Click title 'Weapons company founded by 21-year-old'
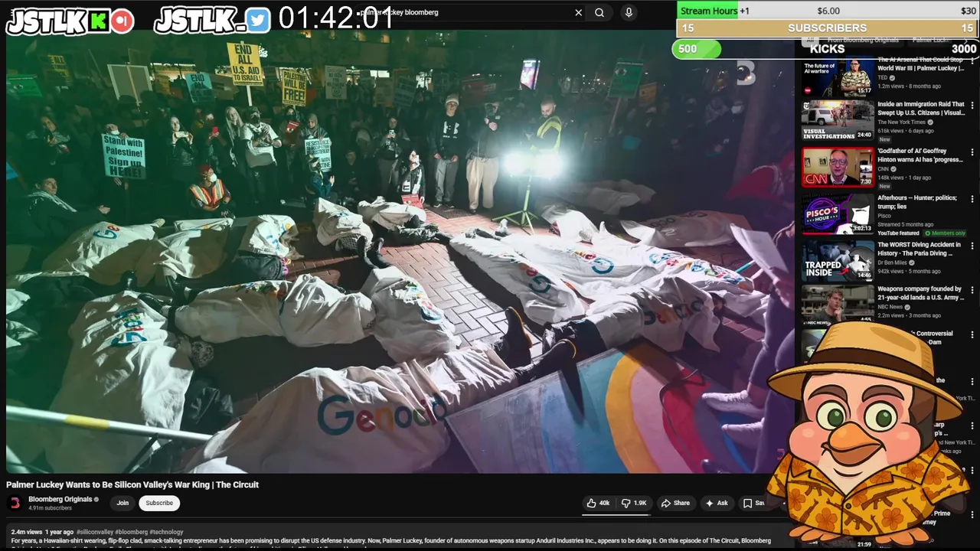Screen dimensions: 980x551 (x=921, y=293)
